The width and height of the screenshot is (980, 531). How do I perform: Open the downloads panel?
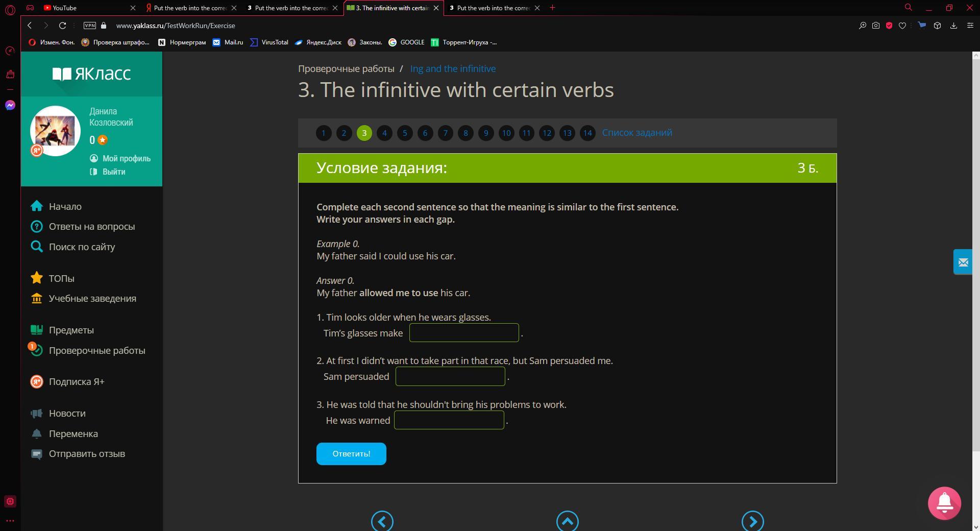coord(953,26)
